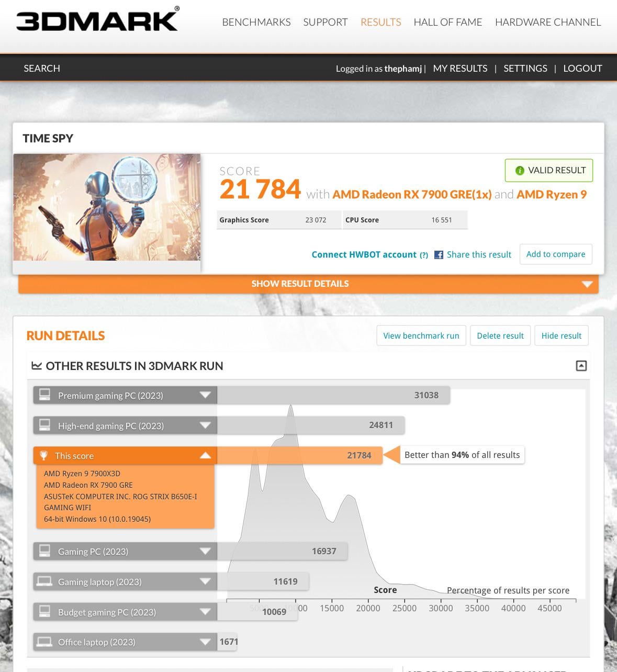Open account Settings
The height and width of the screenshot is (672, 617).
[x=525, y=68]
